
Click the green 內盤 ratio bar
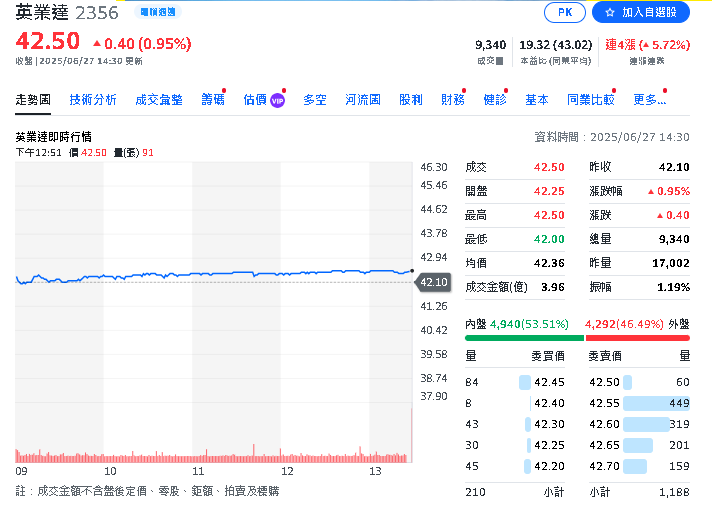pos(524,338)
